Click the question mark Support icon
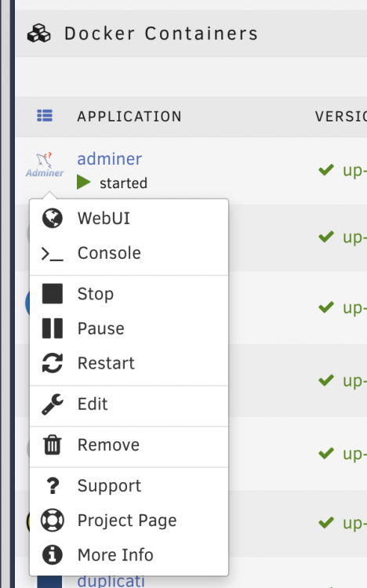This screenshot has width=367, height=588. pos(53,485)
